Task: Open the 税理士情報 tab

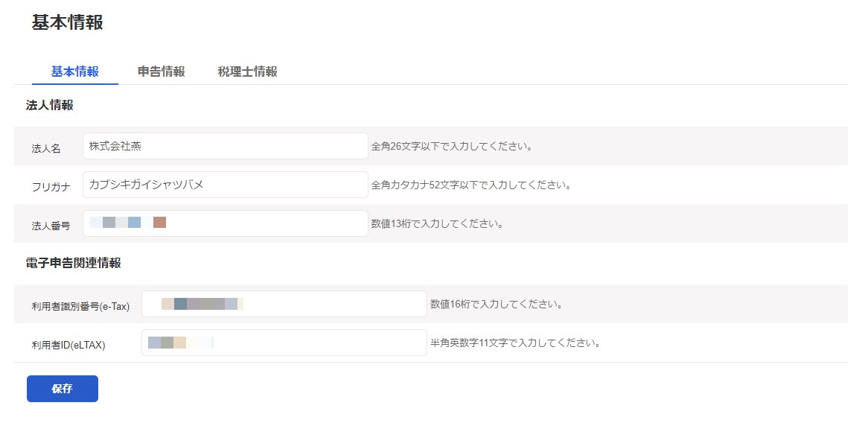Action: pos(247,71)
